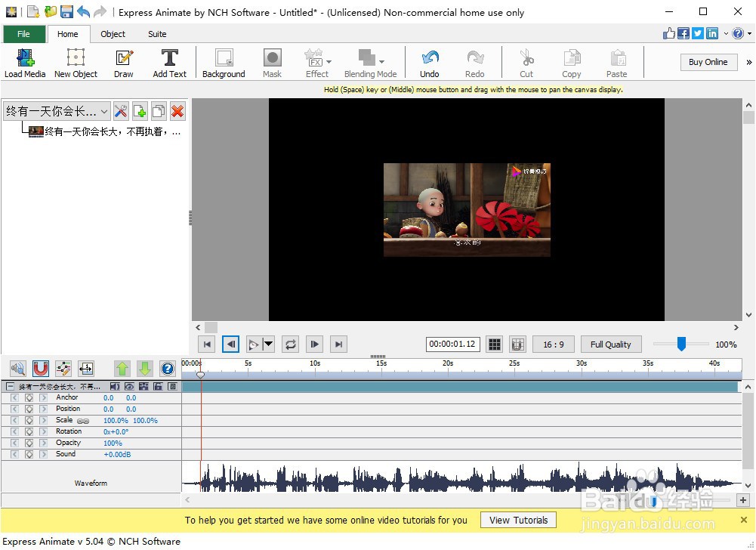Click the Redo button
Viewport: 756px width, 550px height.
pos(474,63)
